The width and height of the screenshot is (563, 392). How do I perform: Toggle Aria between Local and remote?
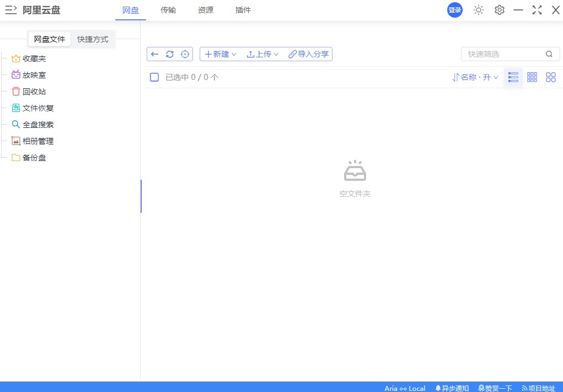(x=405, y=388)
